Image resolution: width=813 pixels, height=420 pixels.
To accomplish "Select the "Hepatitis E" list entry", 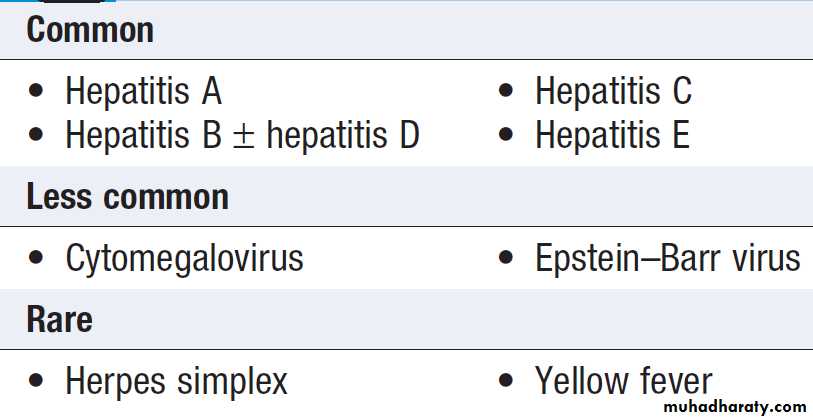I will [x=612, y=135].
